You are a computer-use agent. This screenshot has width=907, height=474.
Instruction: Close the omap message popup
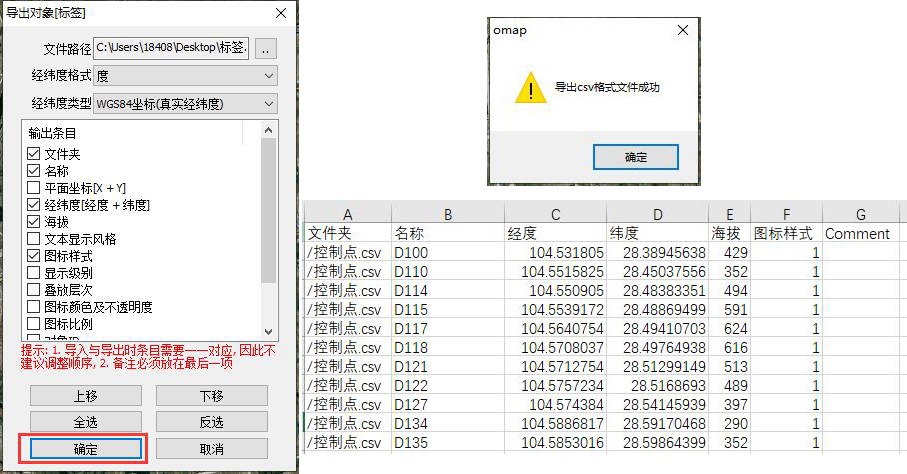(683, 30)
